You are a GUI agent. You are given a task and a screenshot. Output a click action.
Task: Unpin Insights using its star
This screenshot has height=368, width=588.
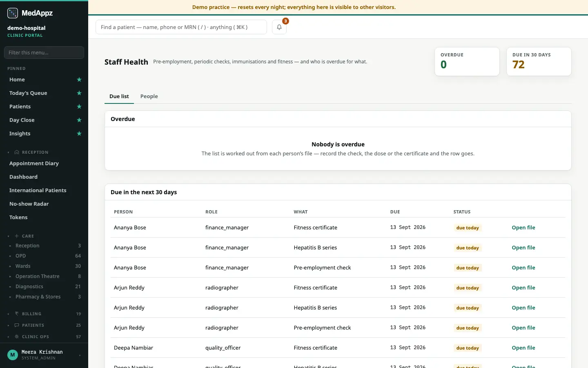[79, 134]
